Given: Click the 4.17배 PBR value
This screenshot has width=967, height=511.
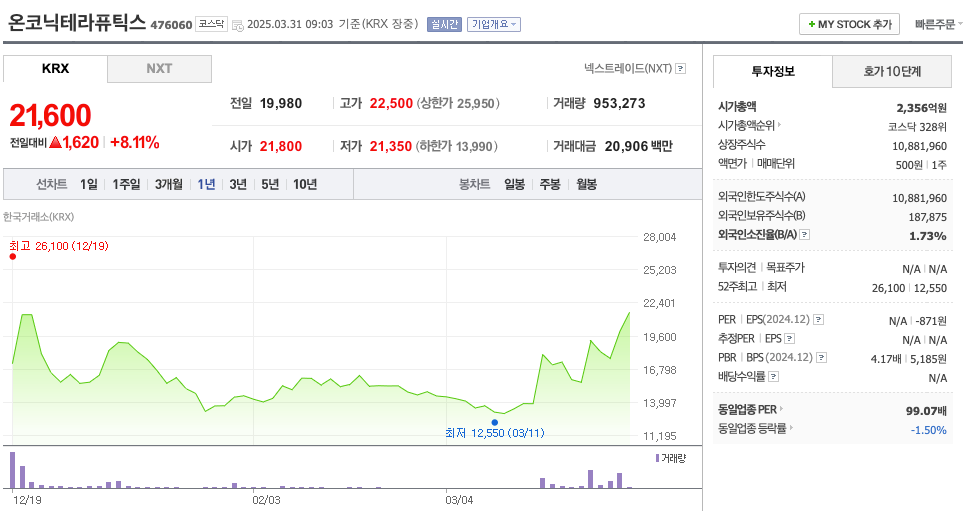Looking at the screenshot, I should tap(886, 359).
